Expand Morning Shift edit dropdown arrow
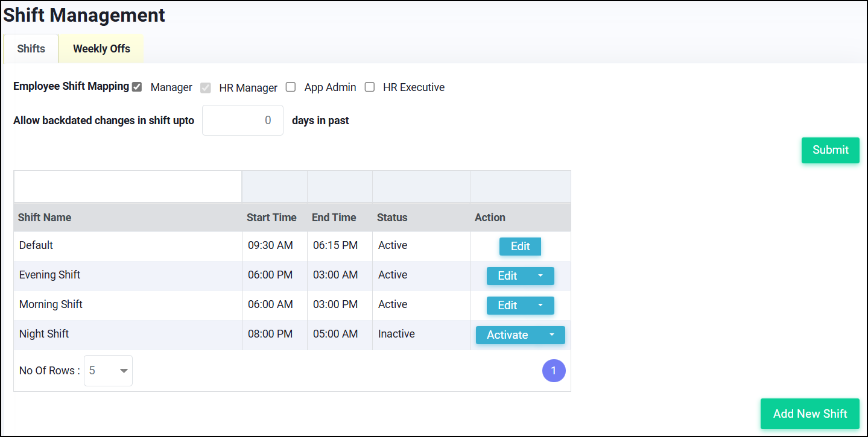868x437 pixels. tap(540, 306)
